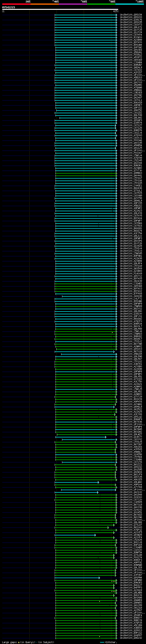Select the UniRef100_C6TIZ0 label
The width and height of the screenshot is (146, 644).
(131, 499)
